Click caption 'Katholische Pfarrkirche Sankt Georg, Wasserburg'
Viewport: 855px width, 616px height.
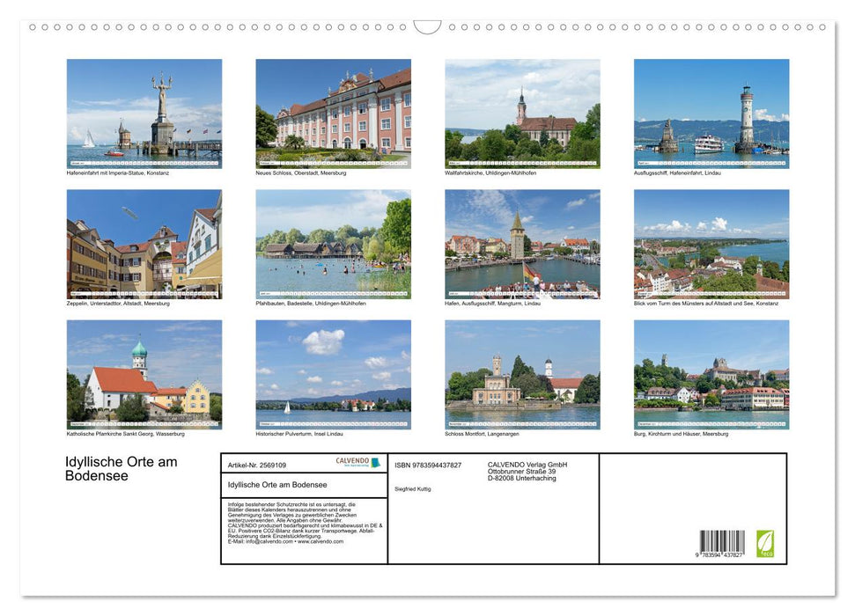coord(125,434)
